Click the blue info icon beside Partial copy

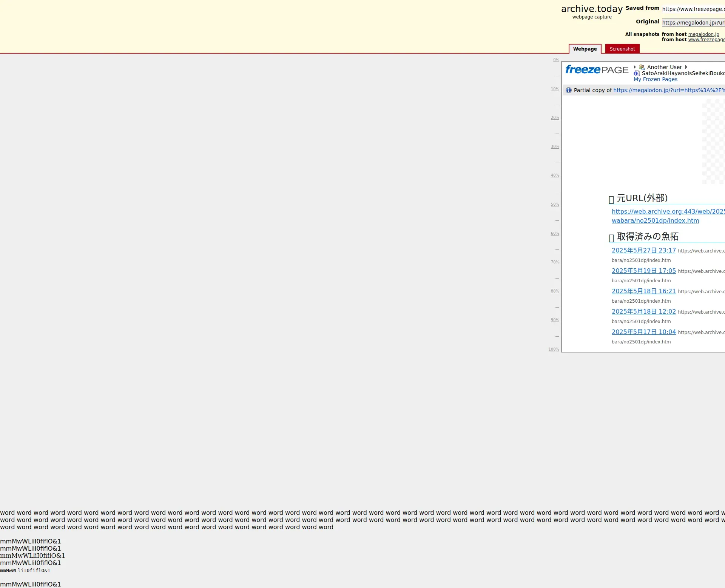(569, 90)
